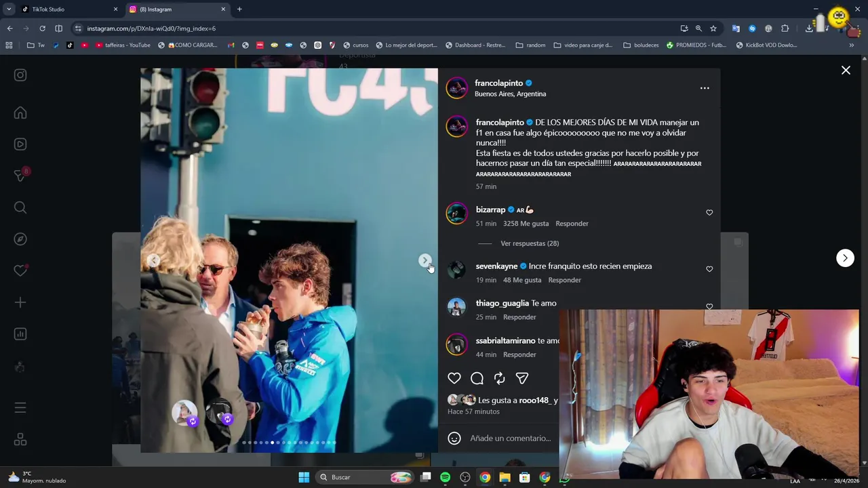Show next image in the carousel
Screen dimensions: 868x488
pyautogui.click(x=425, y=260)
